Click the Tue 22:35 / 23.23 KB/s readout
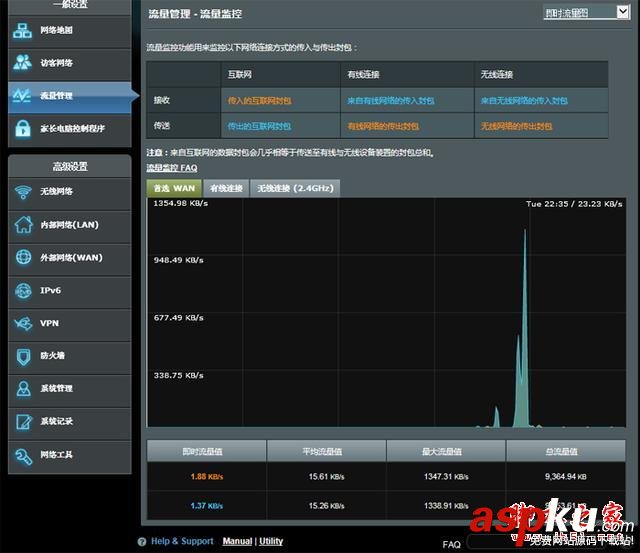Viewport: 640px width, 553px height. pos(574,204)
